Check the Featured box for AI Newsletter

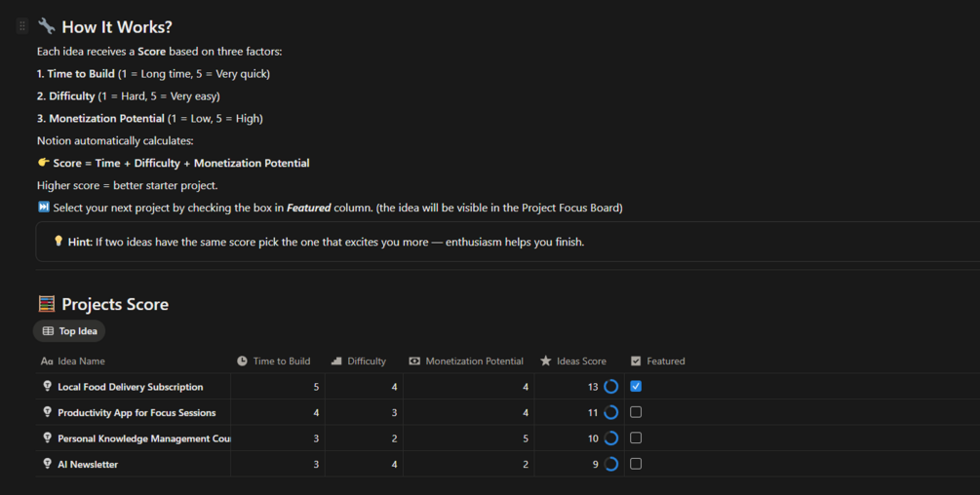(x=636, y=464)
